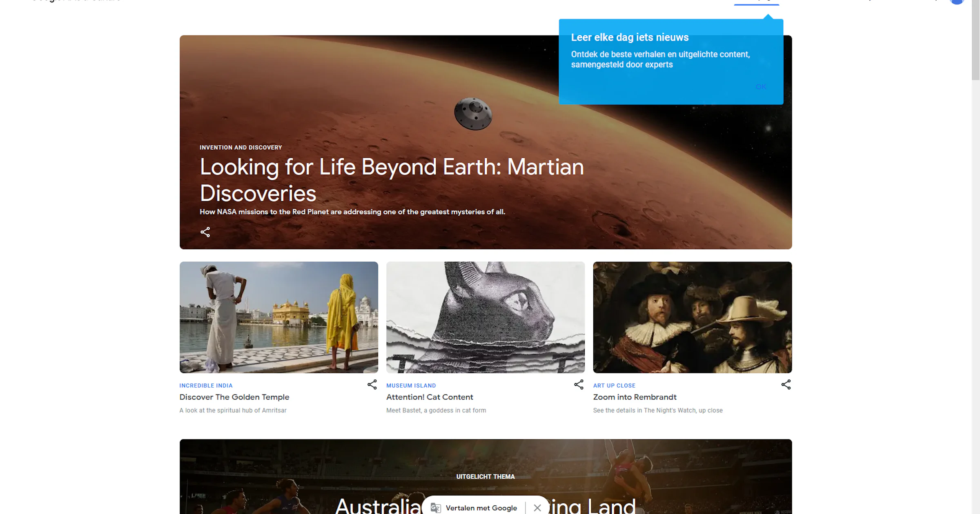Click the Google Translate icon in the bottom popup
The image size is (980, 514).
click(x=435, y=507)
